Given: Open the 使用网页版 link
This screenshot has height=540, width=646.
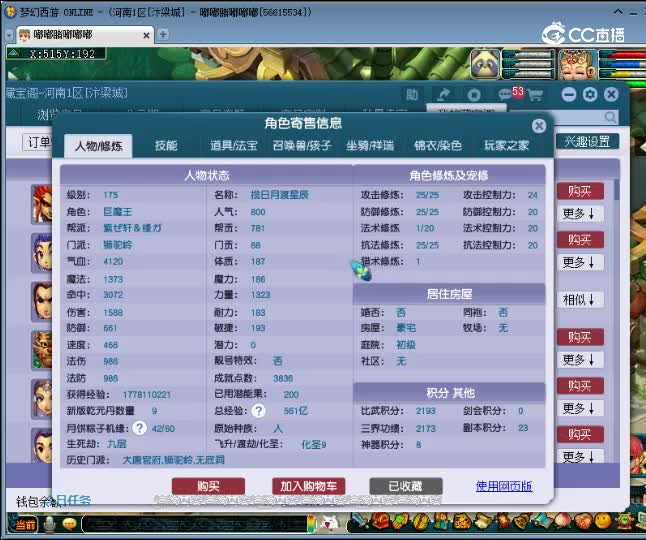Looking at the screenshot, I should [503, 486].
